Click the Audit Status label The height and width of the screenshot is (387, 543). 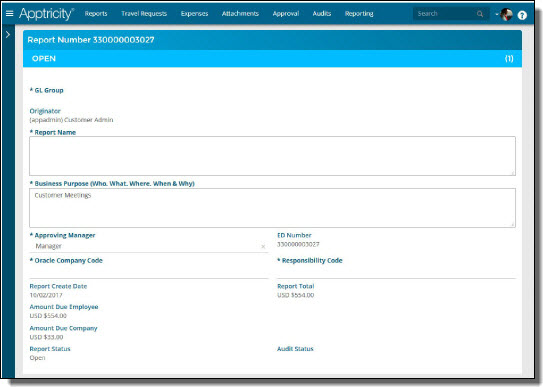pyautogui.click(x=295, y=349)
